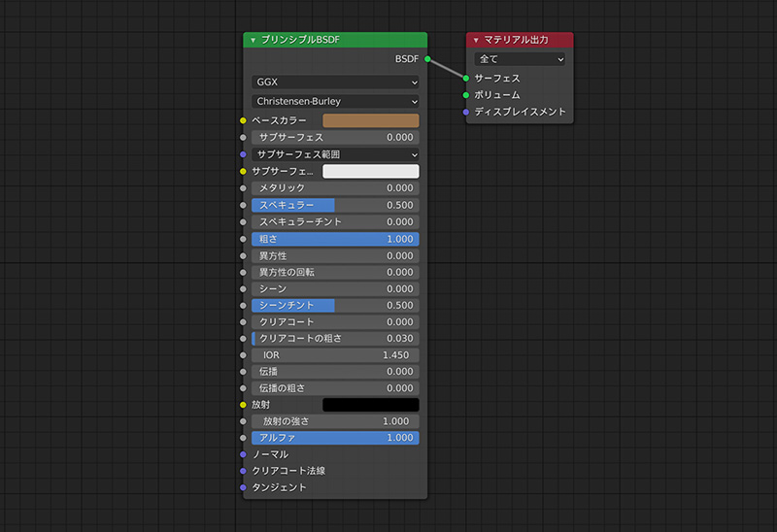Viewport: 777px width, 532px height.
Task: Open the GGX distribution dropdown
Action: [x=335, y=83]
